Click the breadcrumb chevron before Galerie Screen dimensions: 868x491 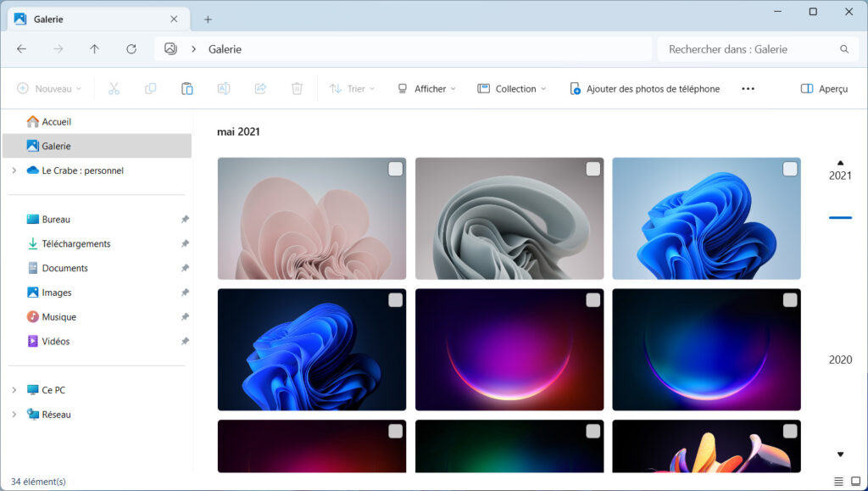tap(194, 49)
